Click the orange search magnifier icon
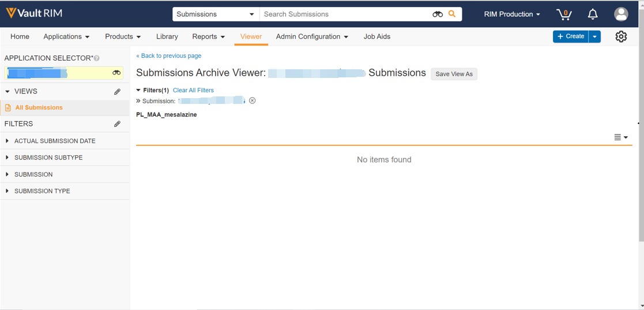 452,14
